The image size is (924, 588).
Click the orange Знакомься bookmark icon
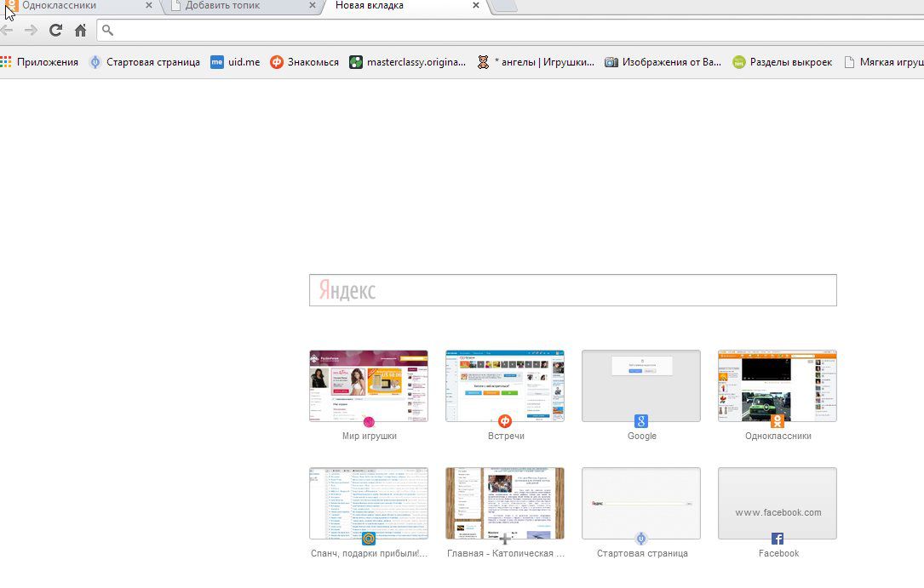277,62
